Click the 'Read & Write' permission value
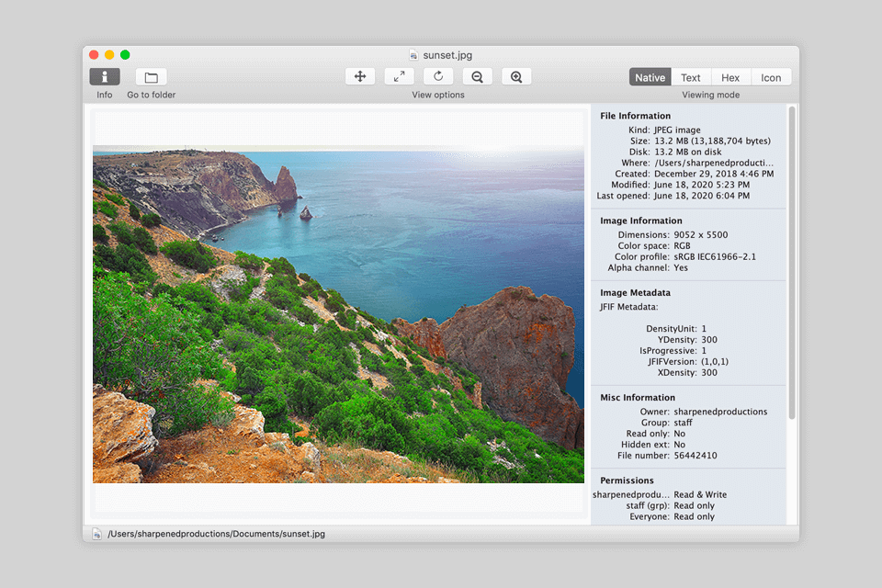This screenshot has height=588, width=882. [x=700, y=494]
